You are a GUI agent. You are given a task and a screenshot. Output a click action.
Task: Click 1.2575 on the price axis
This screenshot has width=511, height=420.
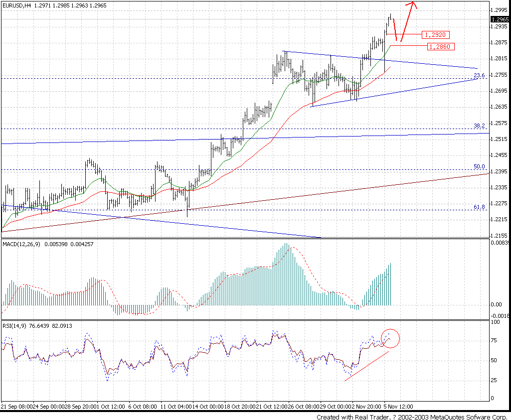[500, 123]
